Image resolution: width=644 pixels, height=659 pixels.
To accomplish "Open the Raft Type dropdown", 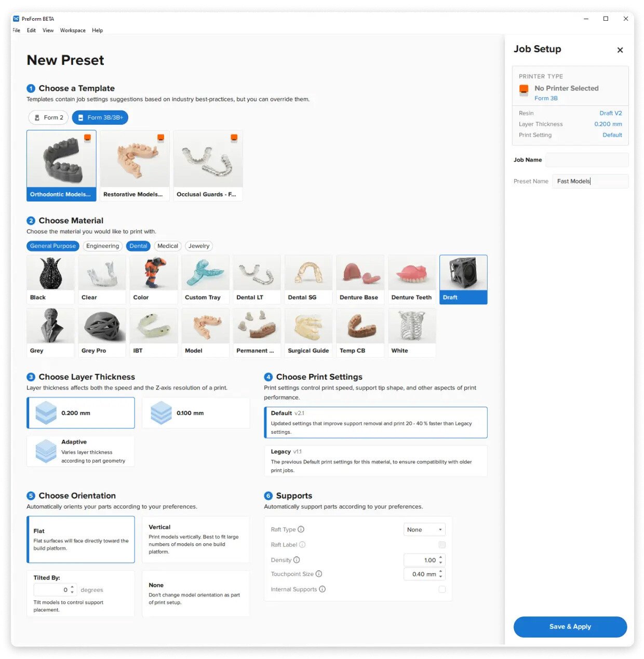I will point(424,530).
